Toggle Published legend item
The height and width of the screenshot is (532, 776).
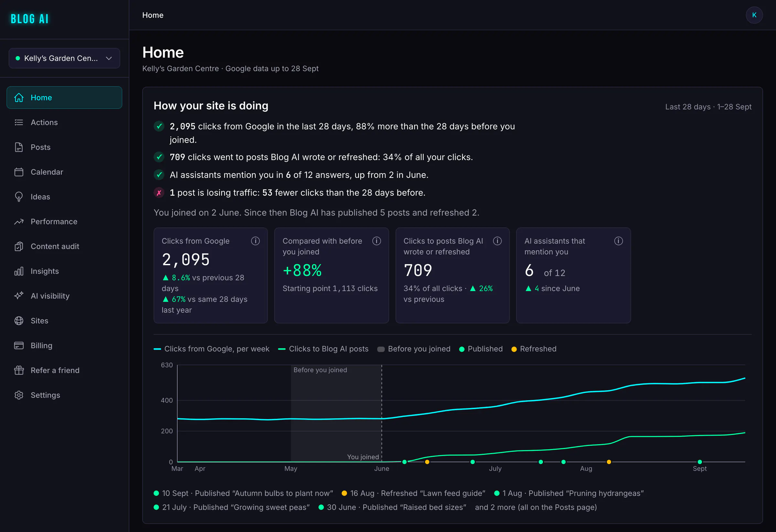pyautogui.click(x=481, y=349)
